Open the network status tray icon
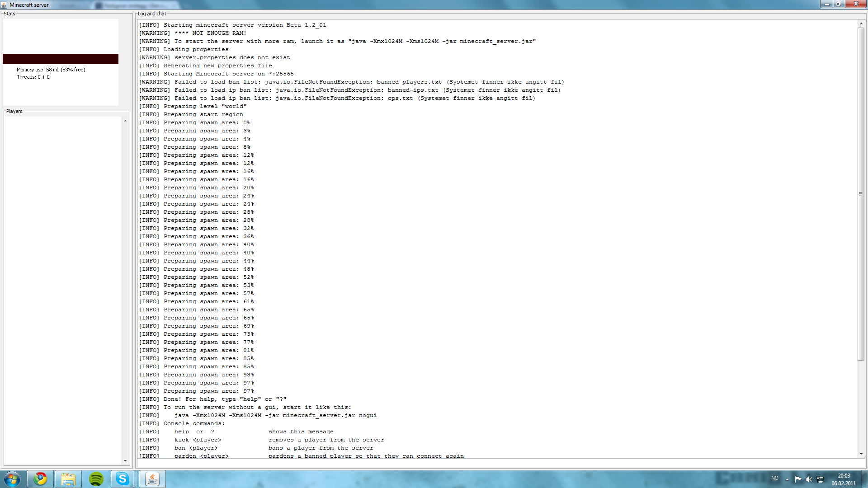The height and width of the screenshot is (488, 868). click(x=820, y=479)
